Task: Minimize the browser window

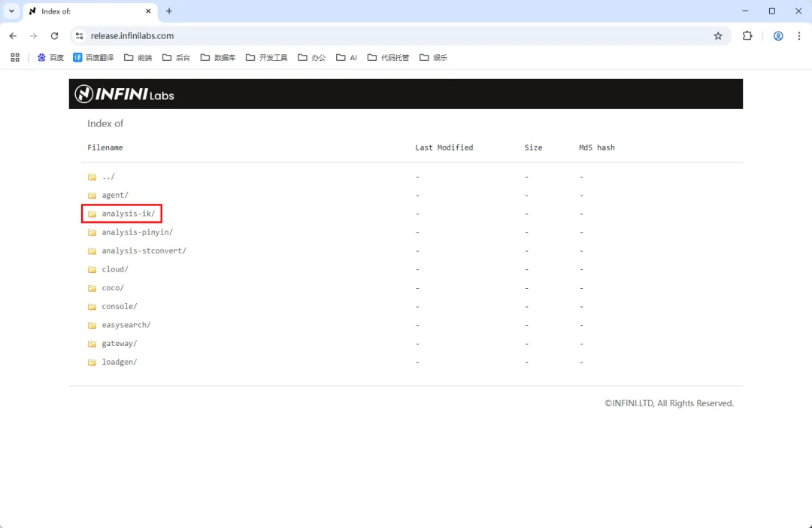Action: point(745,11)
